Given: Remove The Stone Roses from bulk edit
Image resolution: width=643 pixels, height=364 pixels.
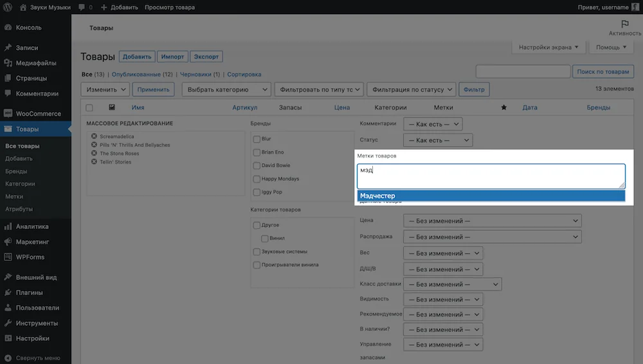Looking at the screenshot, I should [x=94, y=153].
